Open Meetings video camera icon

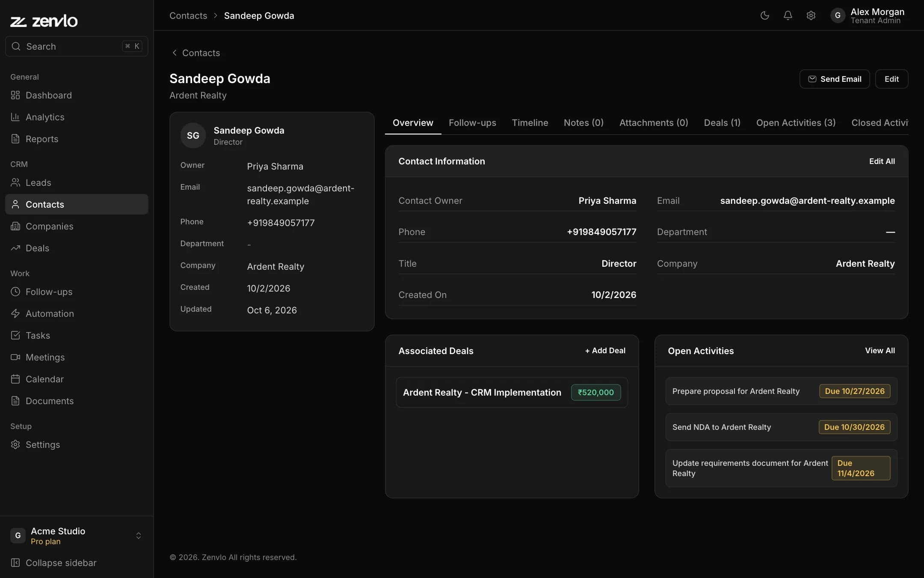(x=15, y=357)
